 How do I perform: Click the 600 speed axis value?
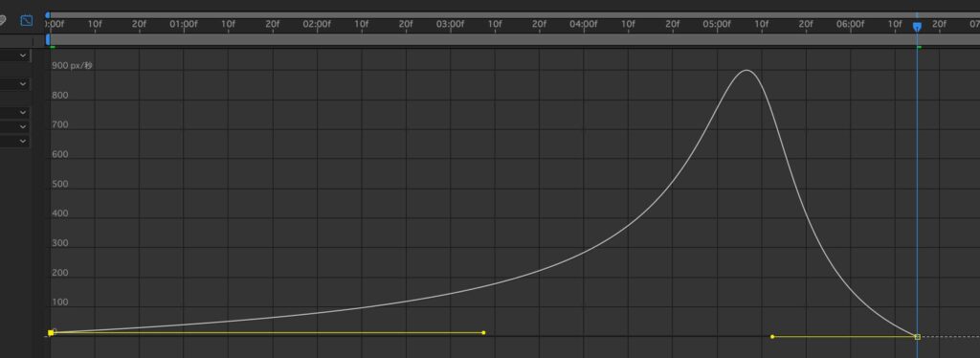tap(60, 154)
